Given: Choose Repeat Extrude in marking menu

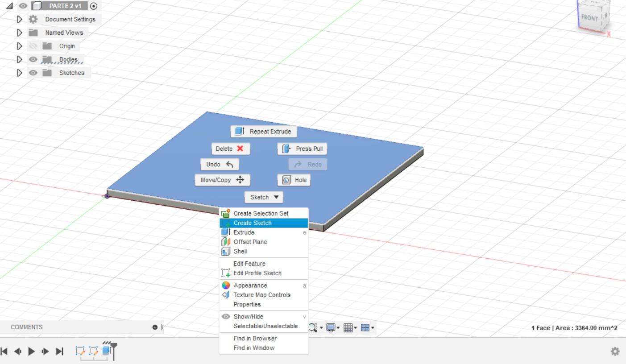Looking at the screenshot, I should 264,132.
